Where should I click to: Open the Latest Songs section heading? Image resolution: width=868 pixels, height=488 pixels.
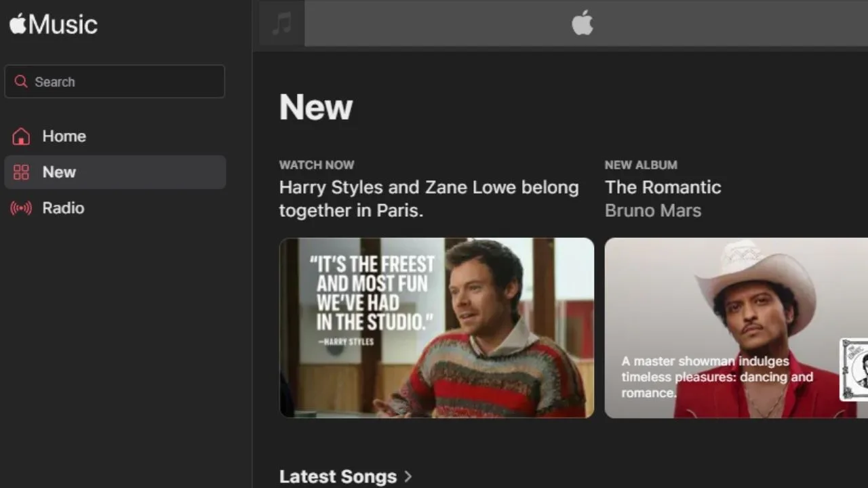point(338,476)
